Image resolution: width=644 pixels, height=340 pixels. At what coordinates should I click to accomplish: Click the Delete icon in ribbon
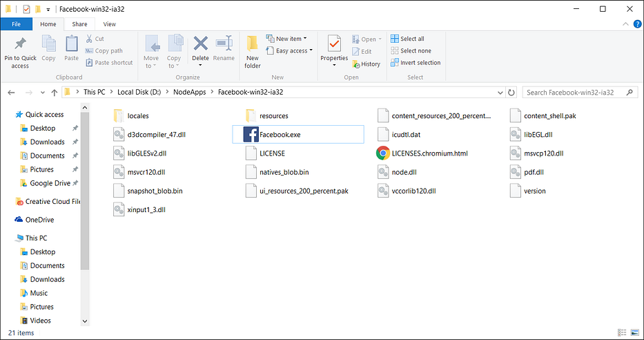pos(200,44)
